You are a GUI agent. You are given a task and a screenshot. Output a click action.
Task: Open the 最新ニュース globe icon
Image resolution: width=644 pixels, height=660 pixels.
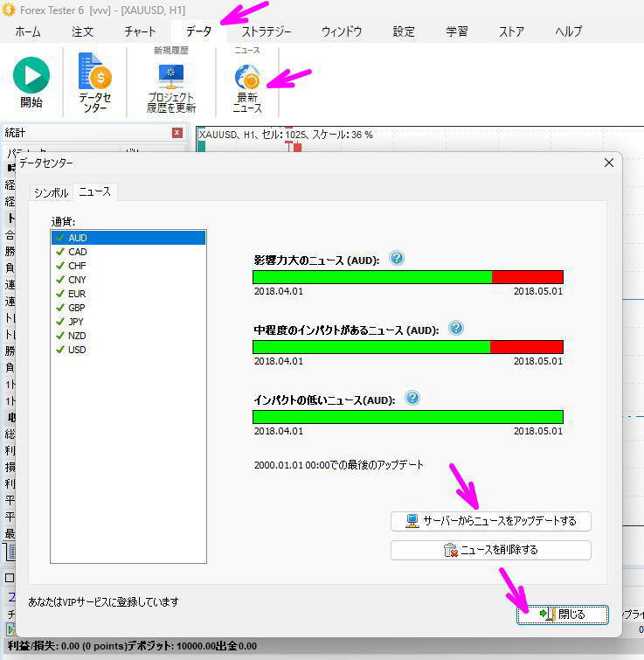247,77
